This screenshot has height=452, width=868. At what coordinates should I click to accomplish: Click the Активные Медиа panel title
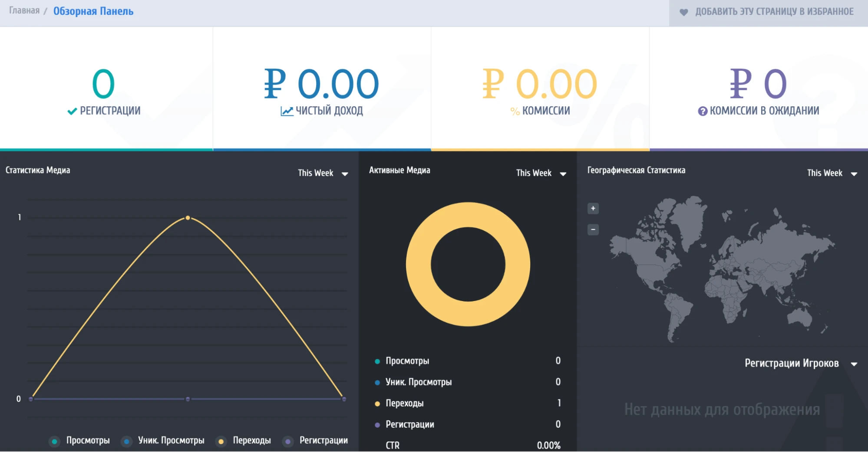click(399, 170)
